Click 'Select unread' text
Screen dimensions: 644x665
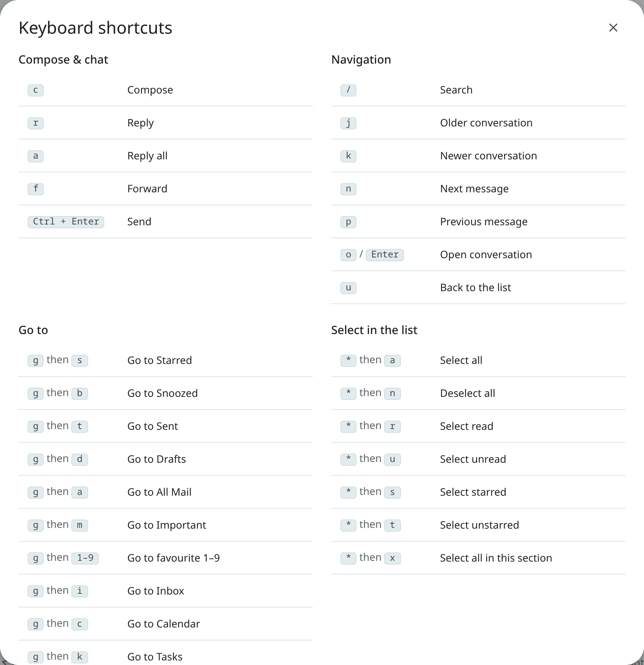coord(473,459)
